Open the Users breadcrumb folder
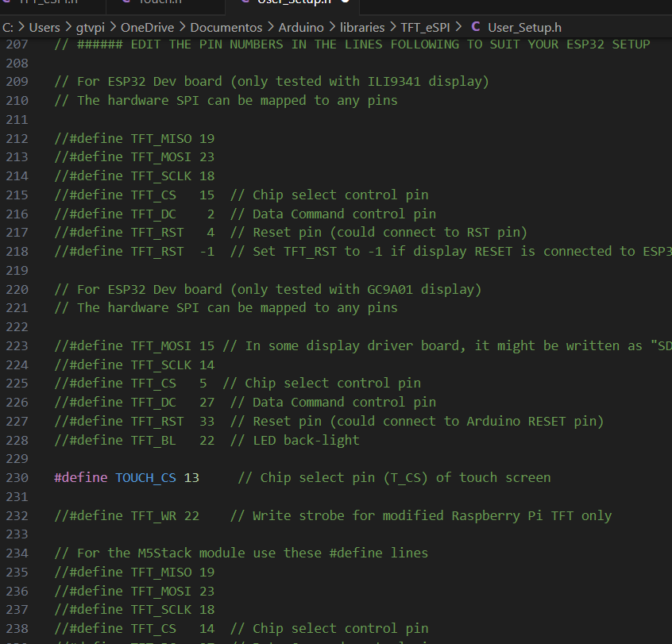 click(44, 27)
